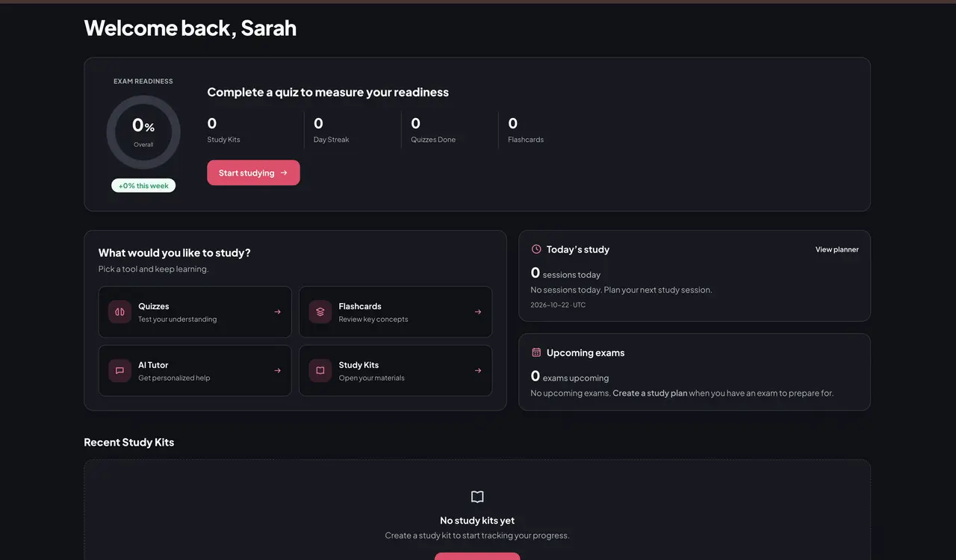Click the Day Streak stat
This screenshot has height=560, width=956.
click(332, 130)
